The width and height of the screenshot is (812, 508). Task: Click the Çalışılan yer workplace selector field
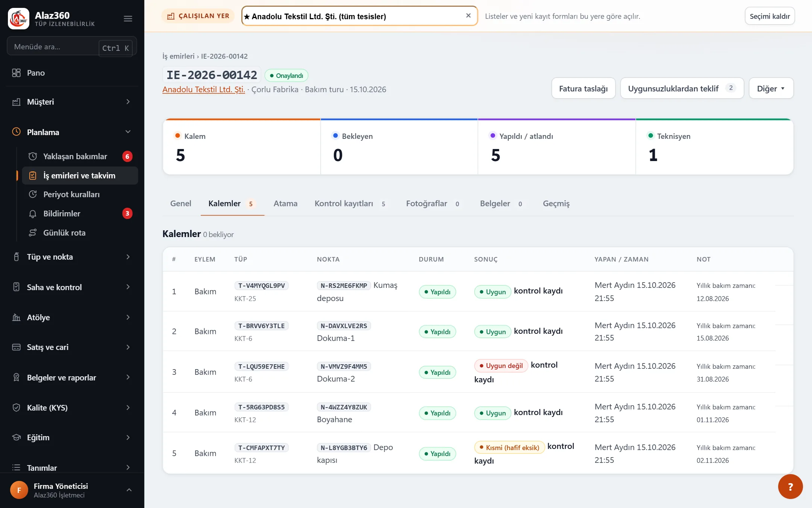[359, 16]
